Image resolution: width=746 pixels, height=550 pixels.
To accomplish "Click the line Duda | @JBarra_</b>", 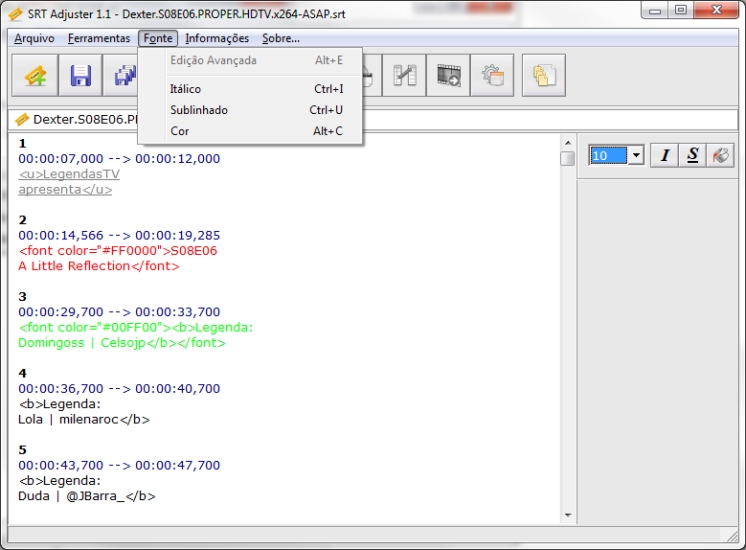I will [x=87, y=496].
